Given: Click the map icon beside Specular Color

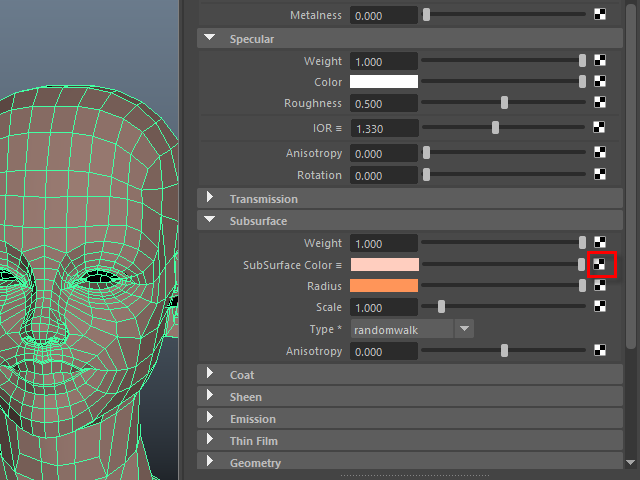Looking at the screenshot, I should pos(600,82).
